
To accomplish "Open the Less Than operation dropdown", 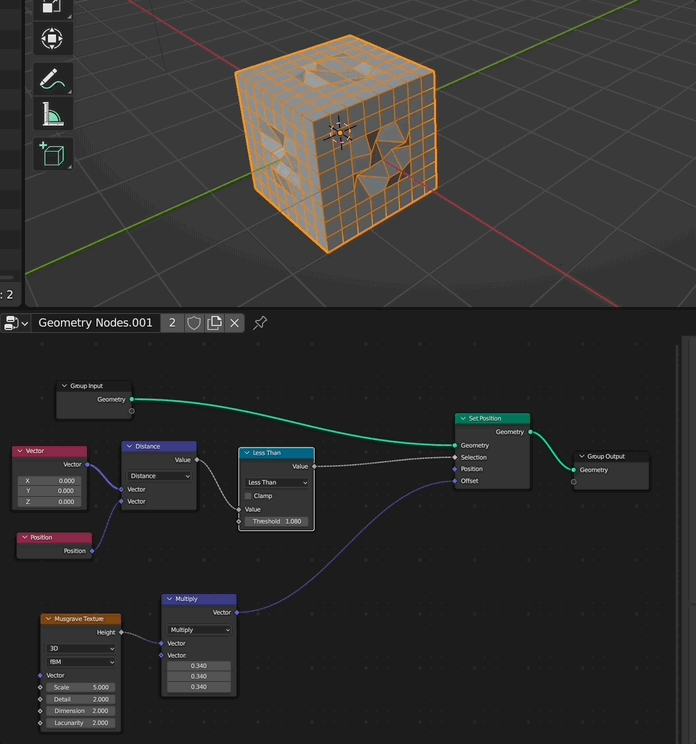I will pos(277,482).
